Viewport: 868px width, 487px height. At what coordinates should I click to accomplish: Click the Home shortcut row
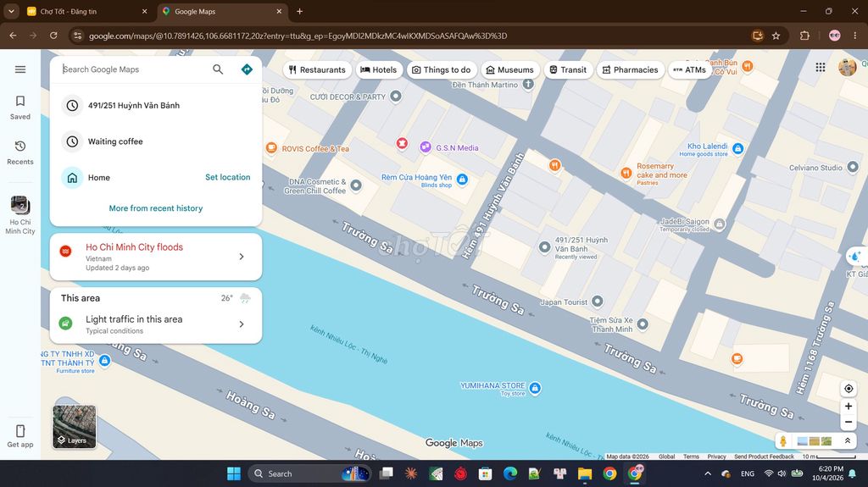pyautogui.click(x=156, y=178)
